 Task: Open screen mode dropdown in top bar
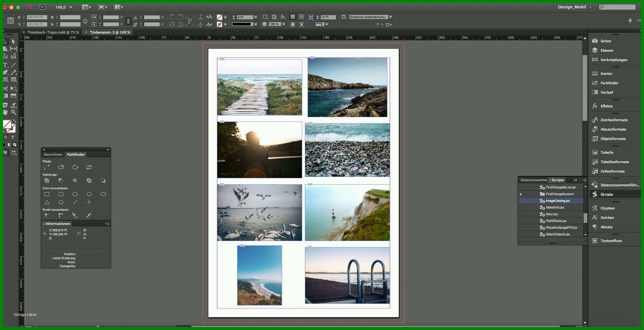103,7
